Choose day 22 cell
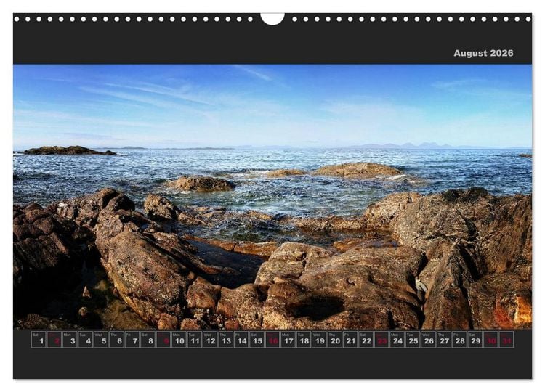Viewport: 545px width, 392px height. (x=366, y=340)
